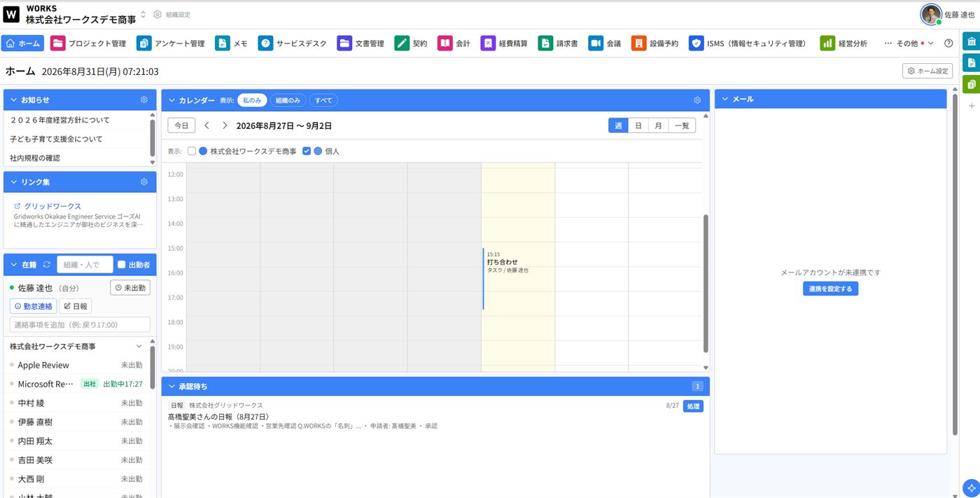Open the 経費精算 expense icon
The height and width of the screenshot is (498, 980).
point(488,43)
